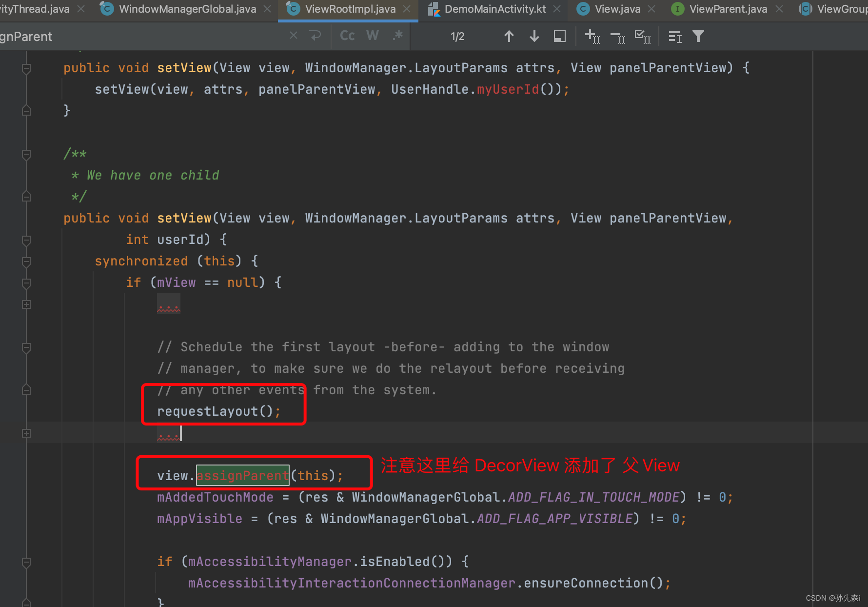Screen dimensions: 868x607
Task: Expand folded code after requestLayout()
Action: click(x=26, y=433)
